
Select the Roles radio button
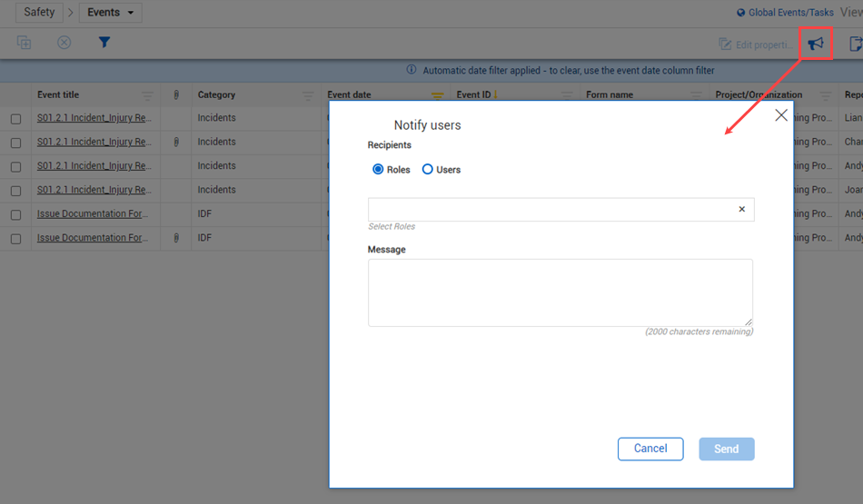point(379,170)
